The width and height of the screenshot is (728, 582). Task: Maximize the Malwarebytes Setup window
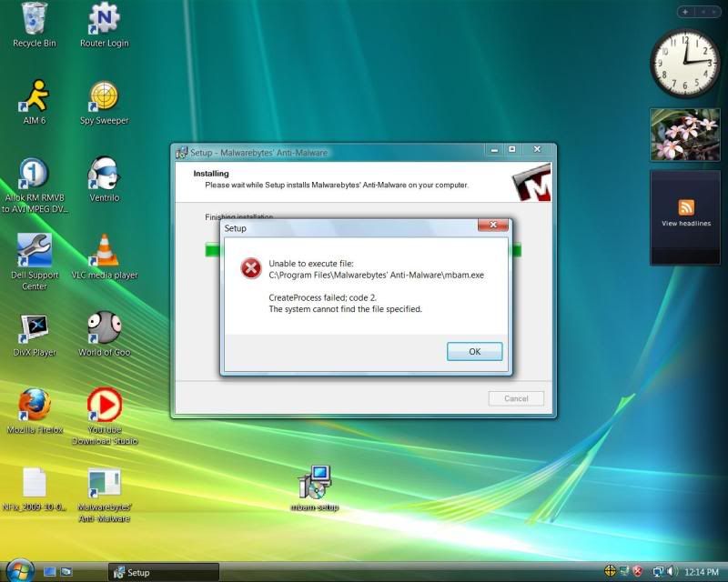click(x=512, y=149)
